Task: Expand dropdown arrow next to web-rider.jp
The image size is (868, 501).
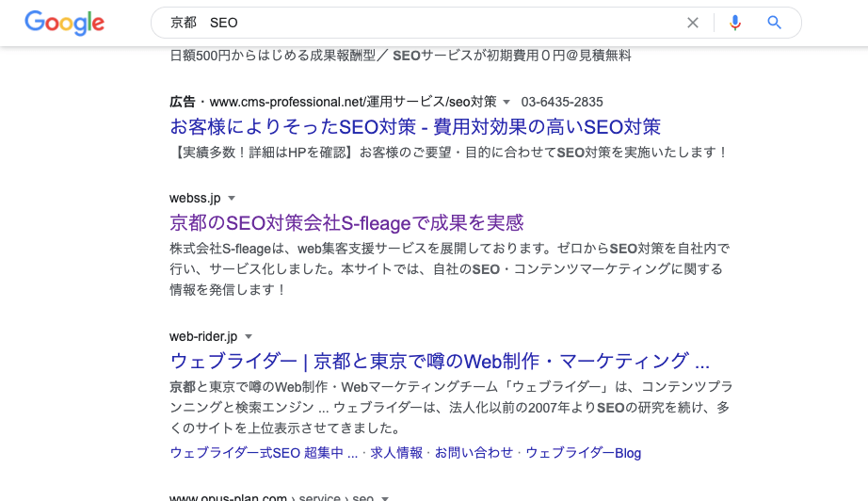Action: (249, 336)
